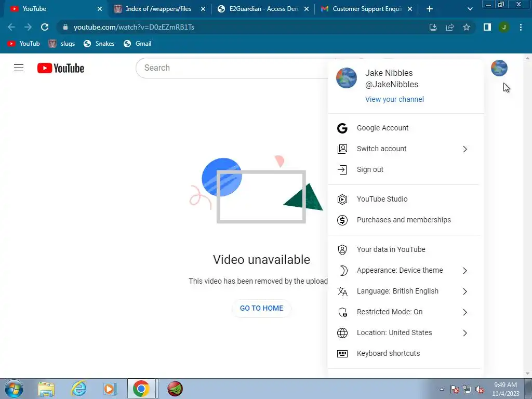The height and width of the screenshot is (399, 532).
Task: Click View your channel link
Action: click(394, 99)
